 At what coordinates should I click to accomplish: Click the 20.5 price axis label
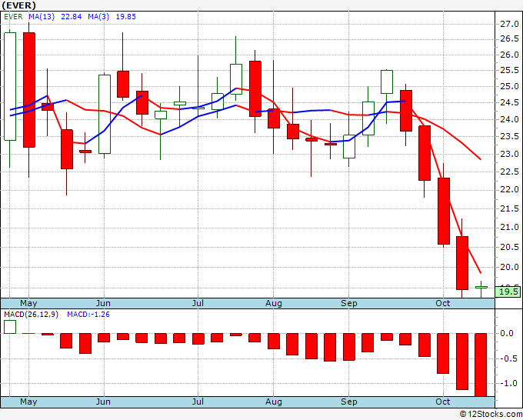509,247
